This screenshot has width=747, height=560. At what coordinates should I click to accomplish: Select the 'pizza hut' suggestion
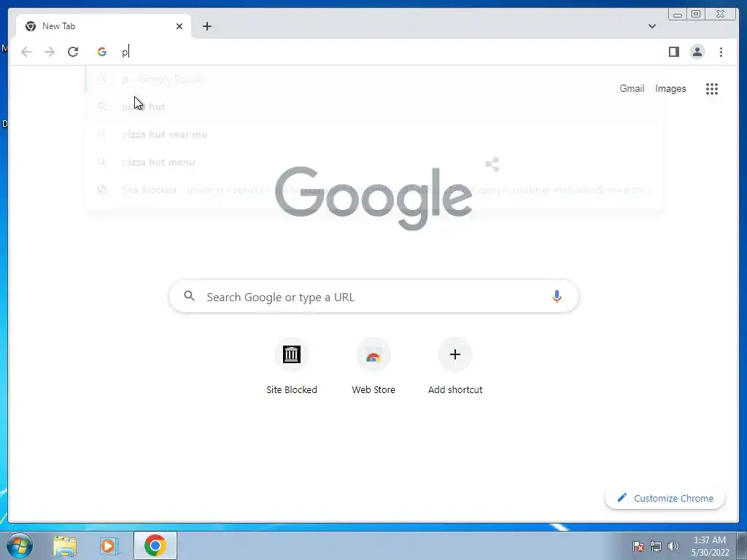coord(373,106)
